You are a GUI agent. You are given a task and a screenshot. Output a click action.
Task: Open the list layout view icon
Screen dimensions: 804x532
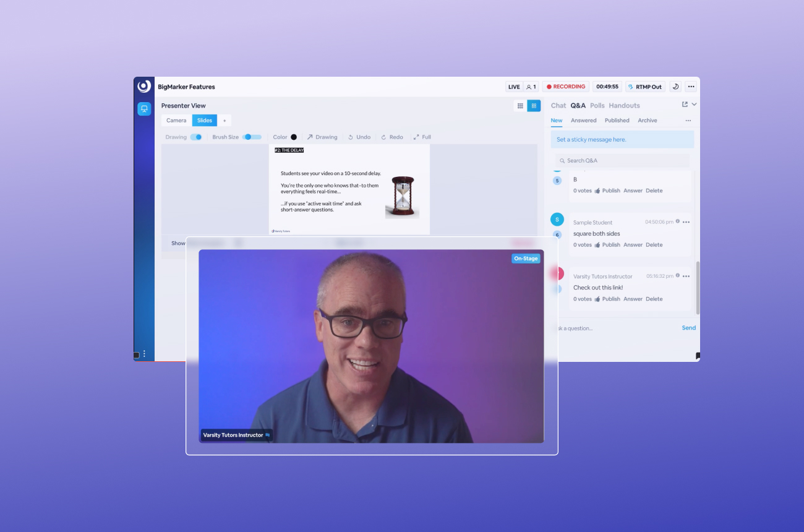coord(520,106)
